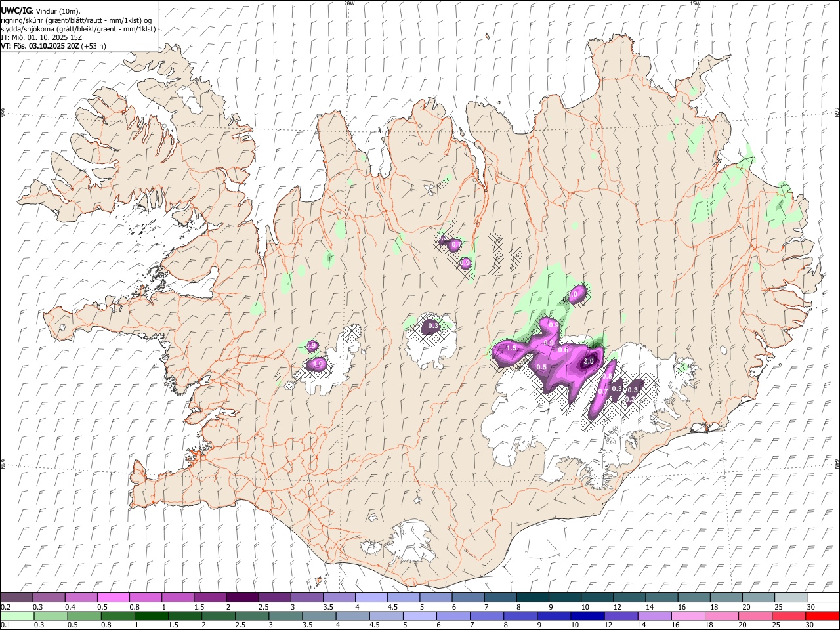This screenshot has height=630, width=840.
Task: Pick the darkest purple upper swatch labeled 2
Action: click(241, 598)
